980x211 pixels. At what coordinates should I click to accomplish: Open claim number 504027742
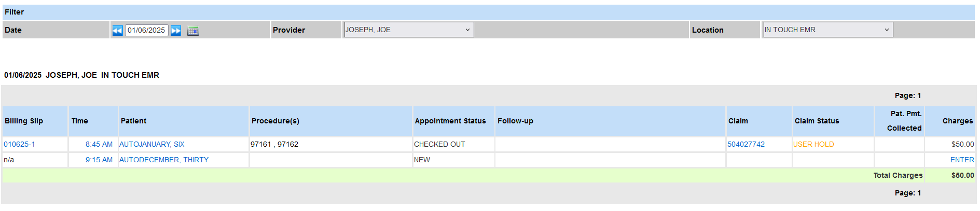[746, 144]
